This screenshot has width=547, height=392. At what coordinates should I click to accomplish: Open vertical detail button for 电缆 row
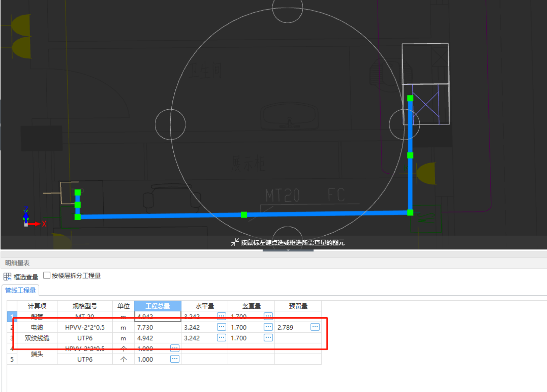point(268,327)
